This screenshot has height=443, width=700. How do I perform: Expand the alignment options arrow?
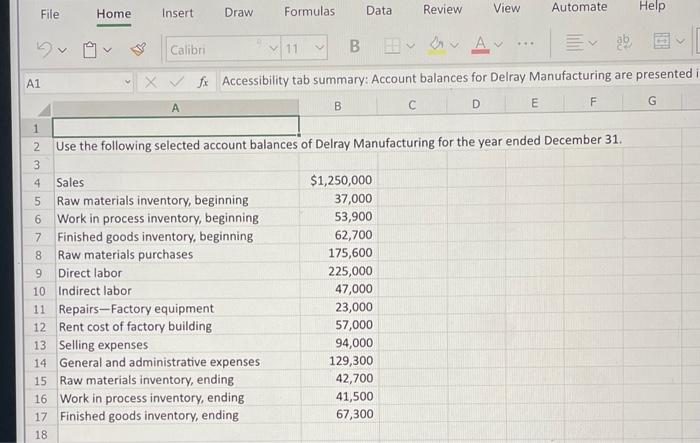pyautogui.click(x=592, y=43)
